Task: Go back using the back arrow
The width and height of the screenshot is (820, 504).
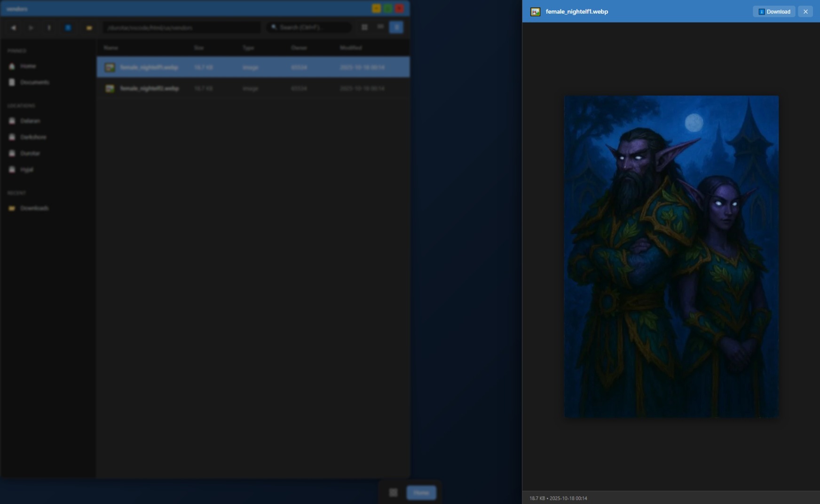Action: [x=14, y=28]
